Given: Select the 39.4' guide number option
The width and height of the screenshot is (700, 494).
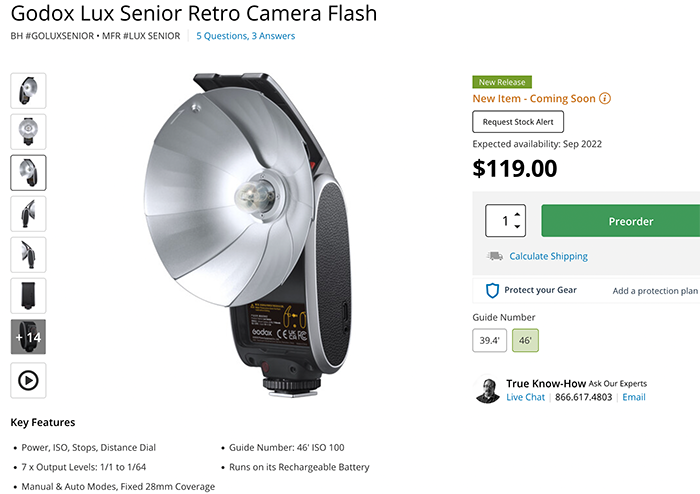Looking at the screenshot, I should pyautogui.click(x=489, y=340).
